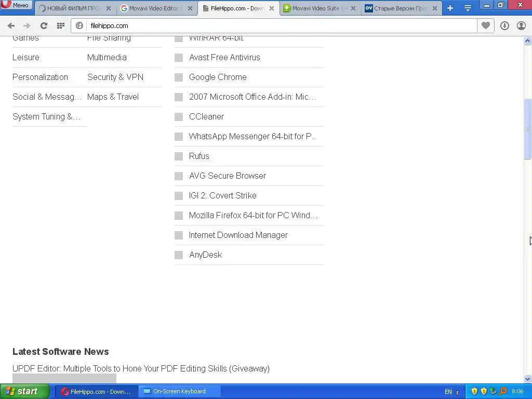532x399 pixels.
Task: Open the downloads icon in toolbar
Action: click(504, 26)
